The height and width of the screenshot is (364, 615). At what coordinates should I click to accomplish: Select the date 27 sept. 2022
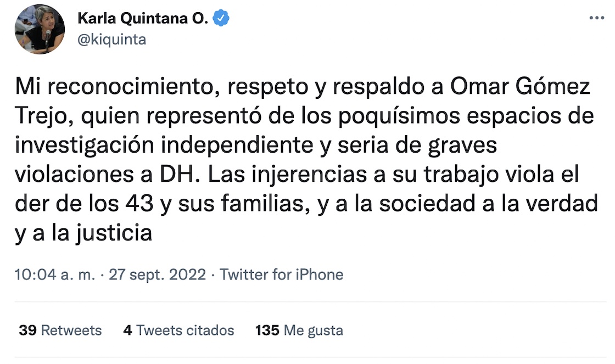(158, 274)
